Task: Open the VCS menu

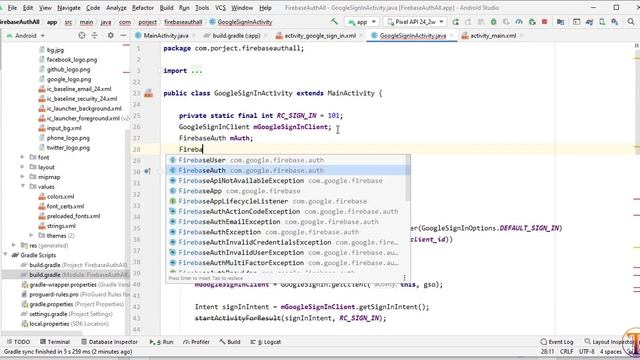Action: pyautogui.click(x=220, y=8)
